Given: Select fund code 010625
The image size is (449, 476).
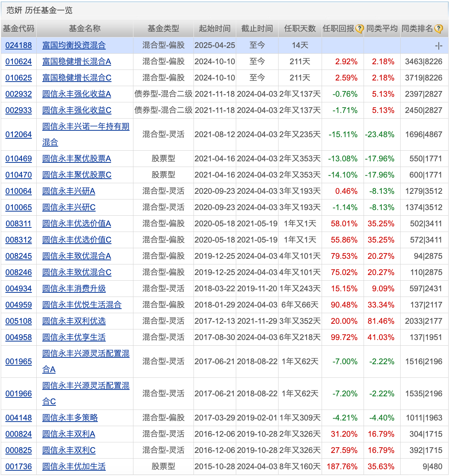Looking at the screenshot, I should click(19, 78).
